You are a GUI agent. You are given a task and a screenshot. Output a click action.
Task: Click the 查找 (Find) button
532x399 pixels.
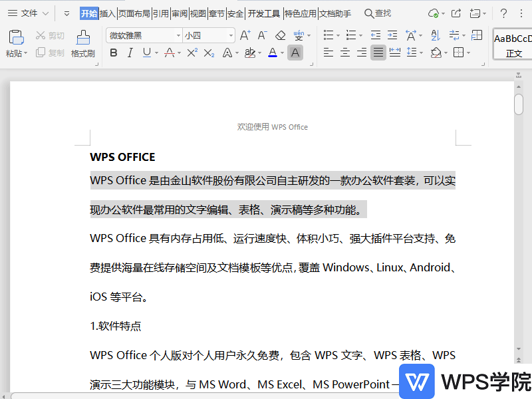tap(378, 12)
